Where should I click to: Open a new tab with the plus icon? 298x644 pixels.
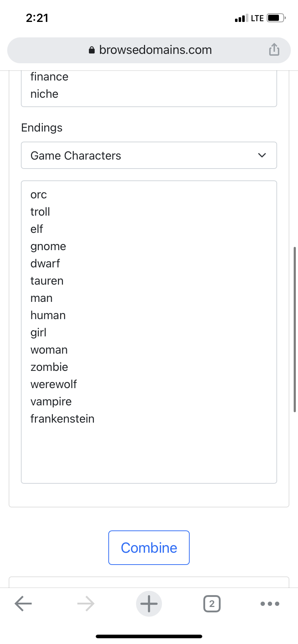149,603
